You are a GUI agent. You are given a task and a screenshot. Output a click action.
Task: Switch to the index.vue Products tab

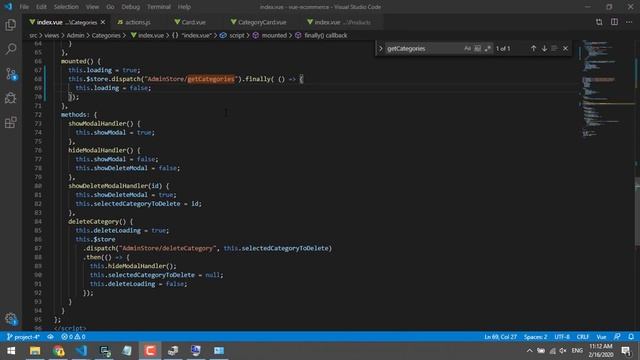[x=342, y=22]
